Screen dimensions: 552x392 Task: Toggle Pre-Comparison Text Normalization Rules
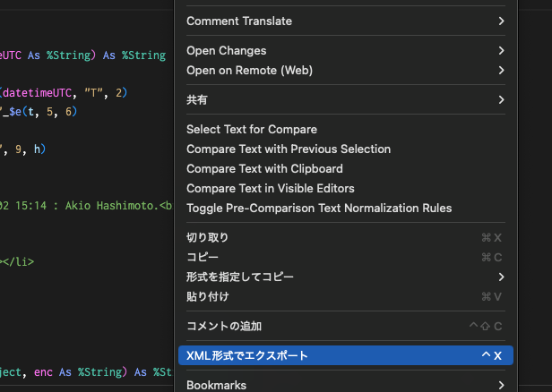[318, 208]
